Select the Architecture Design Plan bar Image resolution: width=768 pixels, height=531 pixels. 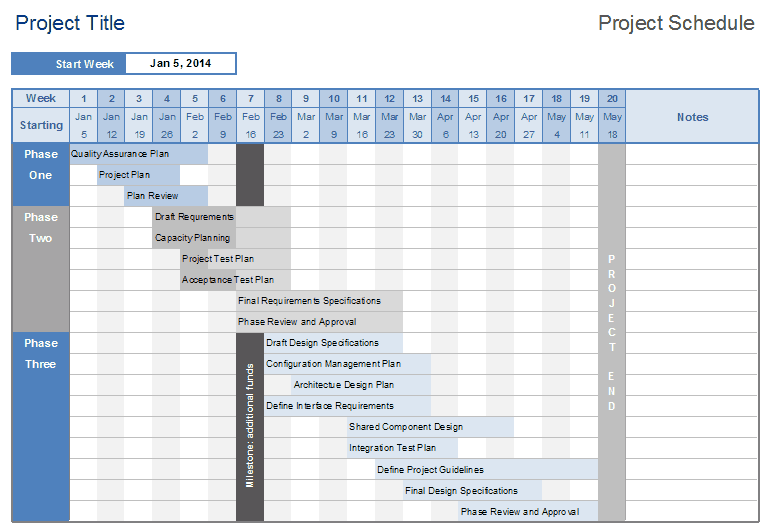pos(361,385)
